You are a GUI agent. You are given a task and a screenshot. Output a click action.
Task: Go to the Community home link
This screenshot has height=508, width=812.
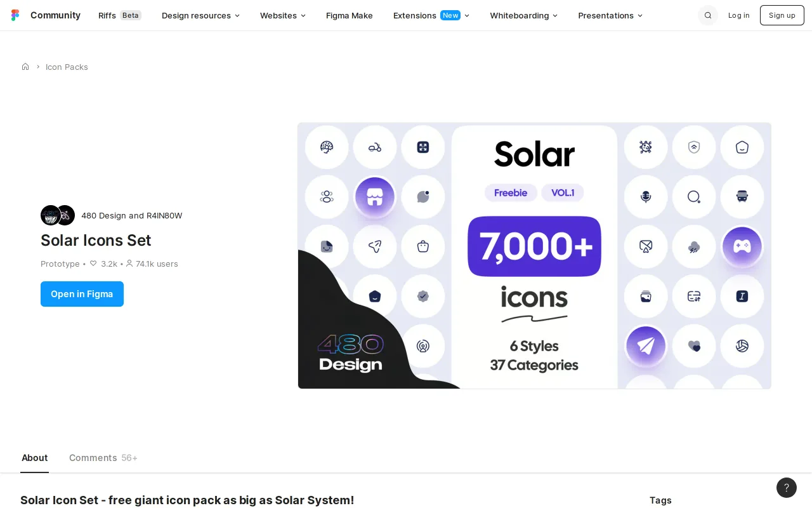[x=55, y=15]
